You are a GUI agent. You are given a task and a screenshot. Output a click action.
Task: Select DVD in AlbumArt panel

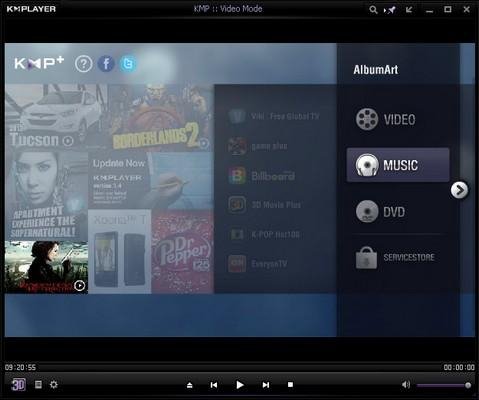coord(398,211)
